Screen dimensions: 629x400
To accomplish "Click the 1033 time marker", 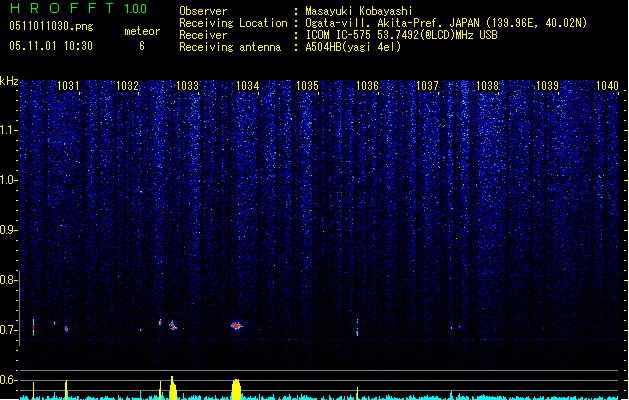I will [x=188, y=86].
